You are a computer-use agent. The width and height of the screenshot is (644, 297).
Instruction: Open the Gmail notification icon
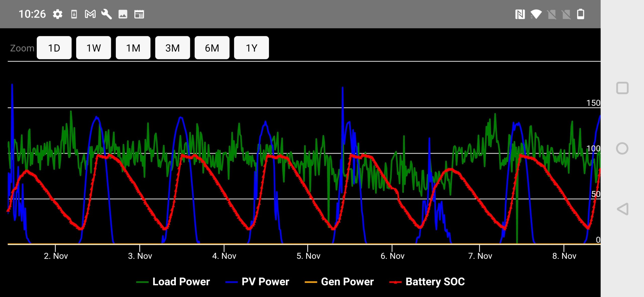coord(90,14)
